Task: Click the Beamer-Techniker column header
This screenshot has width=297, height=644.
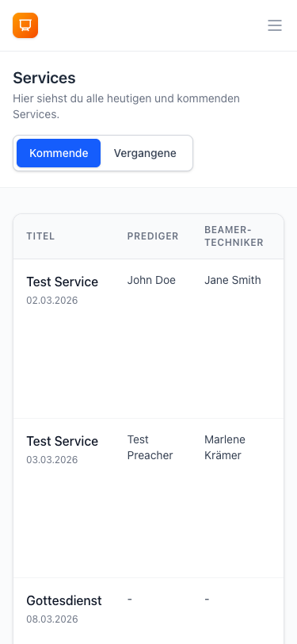Action: (x=234, y=236)
